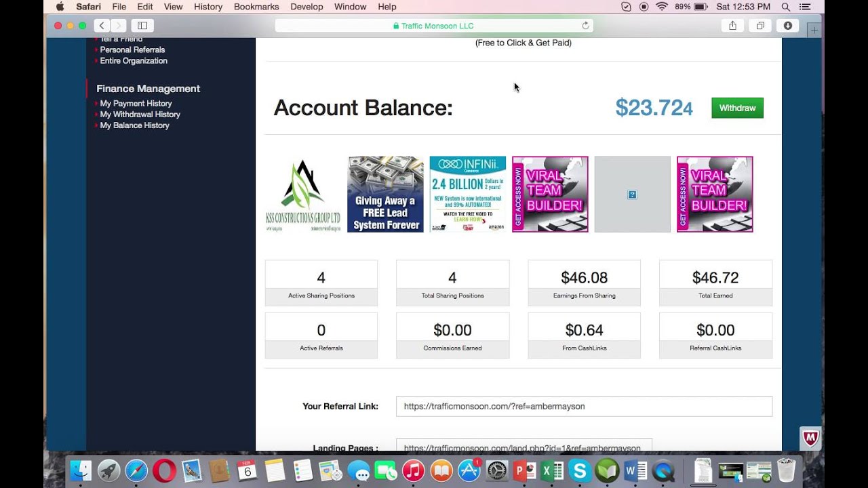Click the INFINii 2.4 Billion banner
The image size is (868, 488).
click(x=468, y=195)
